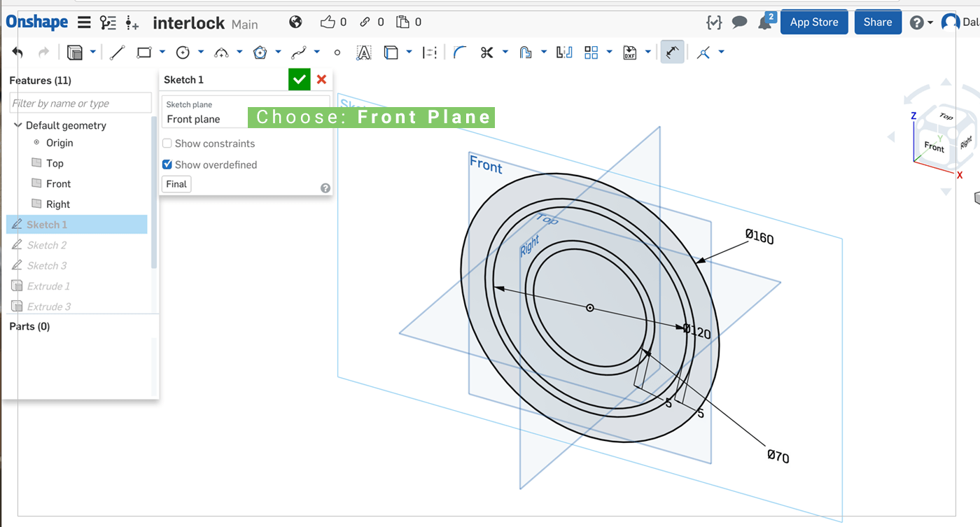Open the trim tool dropdown arrow
Image resolution: width=980 pixels, height=527 pixels.
coord(505,52)
